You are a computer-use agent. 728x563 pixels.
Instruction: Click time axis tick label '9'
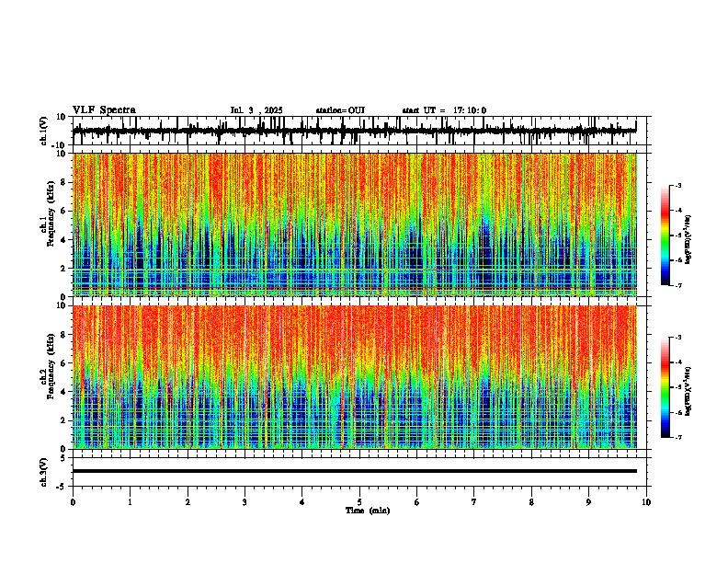pos(588,502)
